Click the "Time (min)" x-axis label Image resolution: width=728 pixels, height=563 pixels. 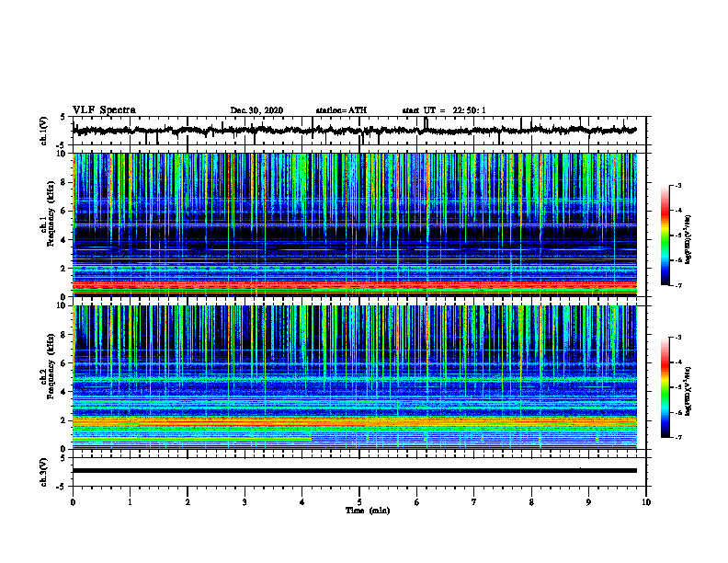coord(368,511)
